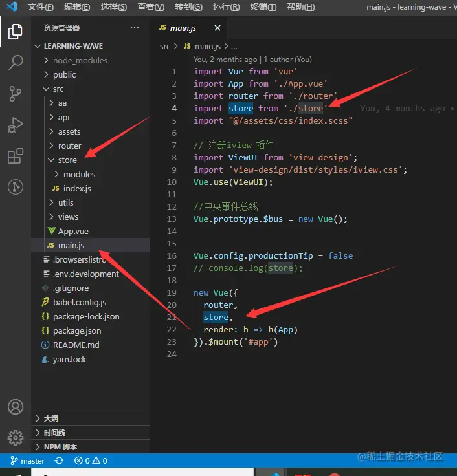Expand the 大纲 outline section
Viewport: 457px width, 476px height.
90,418
